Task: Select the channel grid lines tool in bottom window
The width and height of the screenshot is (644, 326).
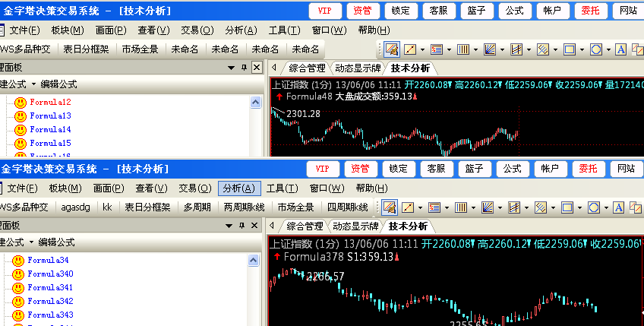Action: pyautogui.click(x=514, y=207)
